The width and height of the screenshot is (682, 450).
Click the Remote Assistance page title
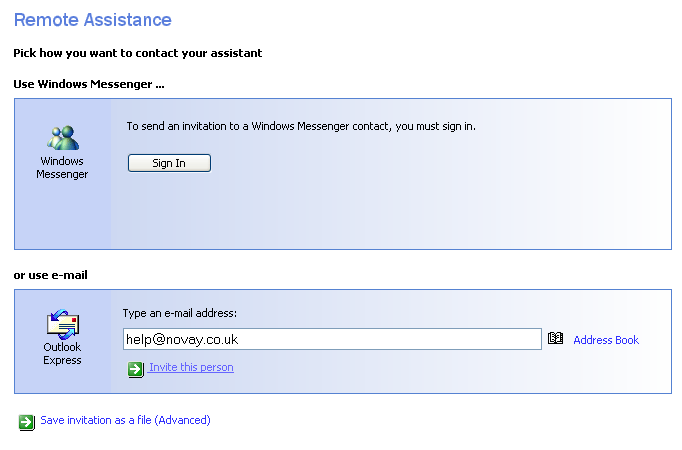tap(92, 20)
